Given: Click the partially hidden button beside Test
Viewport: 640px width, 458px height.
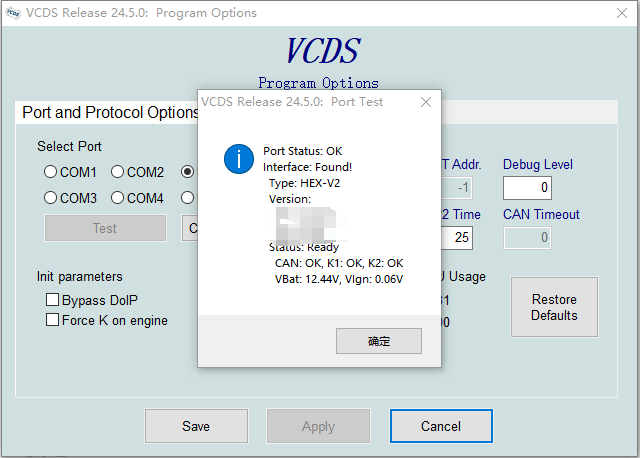Looking at the screenshot, I should point(190,228).
